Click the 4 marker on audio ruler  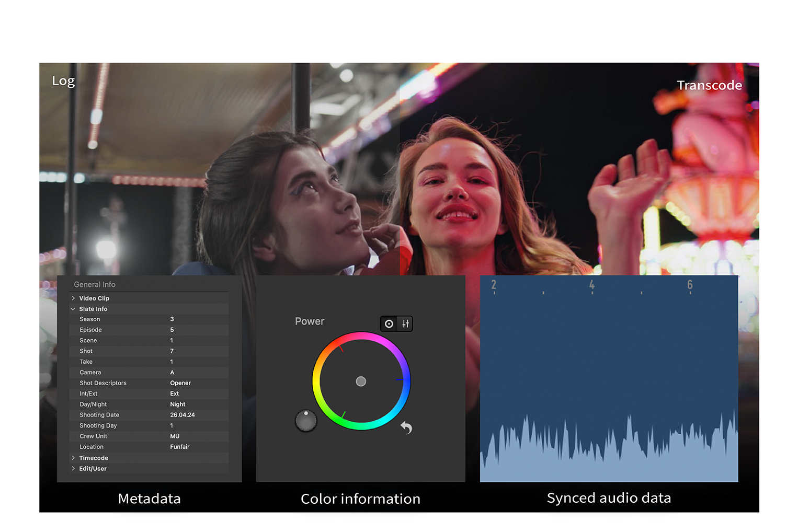coord(591,285)
